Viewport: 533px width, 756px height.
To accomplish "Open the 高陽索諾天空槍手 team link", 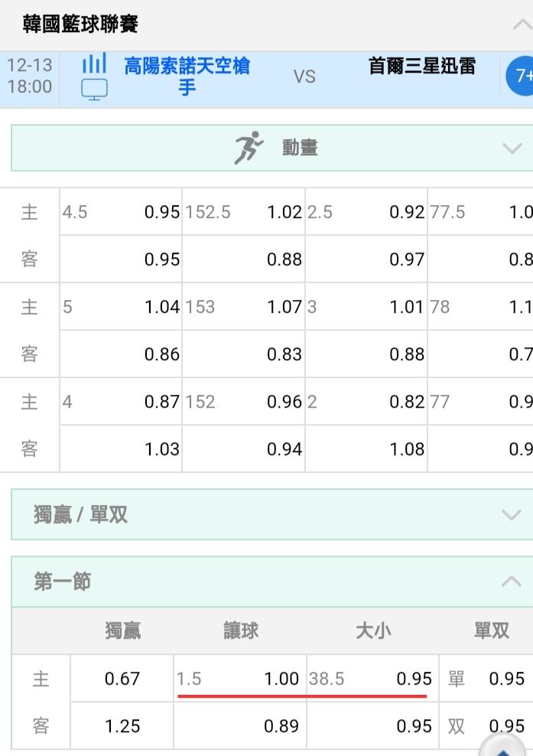I will (x=187, y=77).
